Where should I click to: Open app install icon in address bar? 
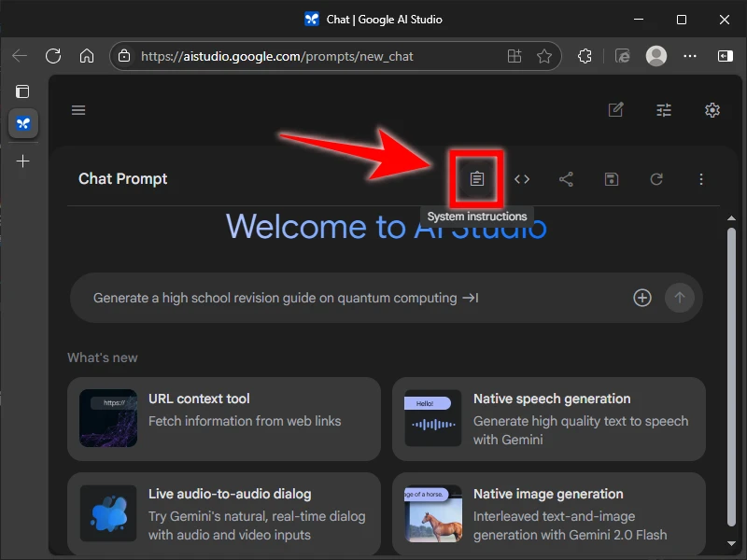click(514, 56)
